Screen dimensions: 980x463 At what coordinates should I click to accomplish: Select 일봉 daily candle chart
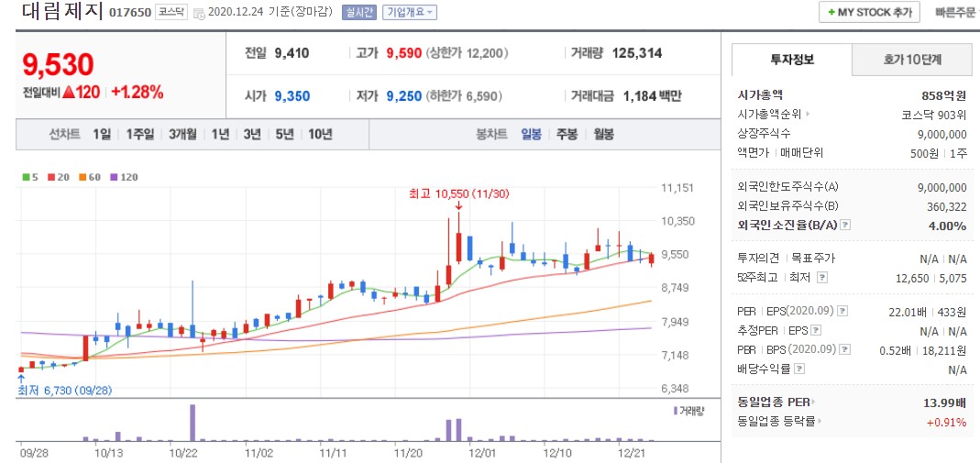pos(532,135)
